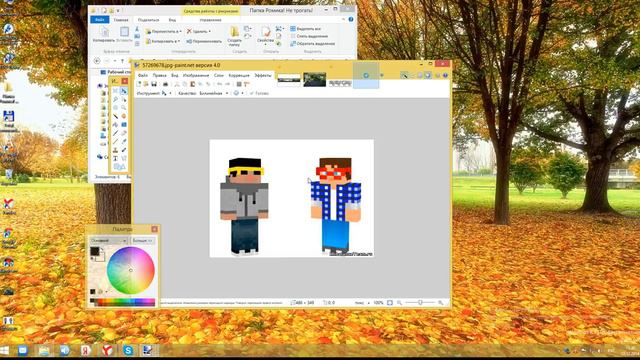Click inside the color wheel in Палитра
The height and width of the screenshot is (360, 640).
[131, 270]
